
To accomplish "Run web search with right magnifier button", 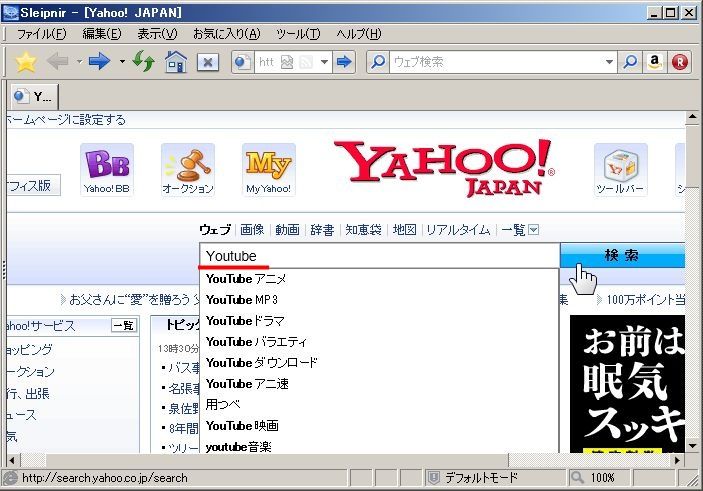I will (630, 62).
